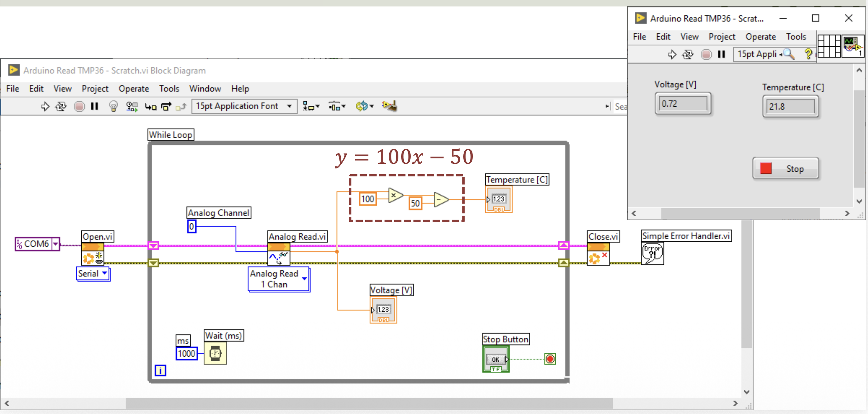This screenshot has height=414, width=868.
Task: Open COM6 VISA resource dropdown
Action: [55, 244]
